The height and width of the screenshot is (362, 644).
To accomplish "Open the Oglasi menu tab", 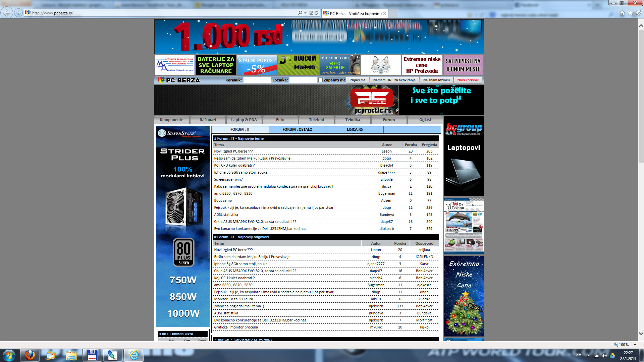I will point(425,120).
